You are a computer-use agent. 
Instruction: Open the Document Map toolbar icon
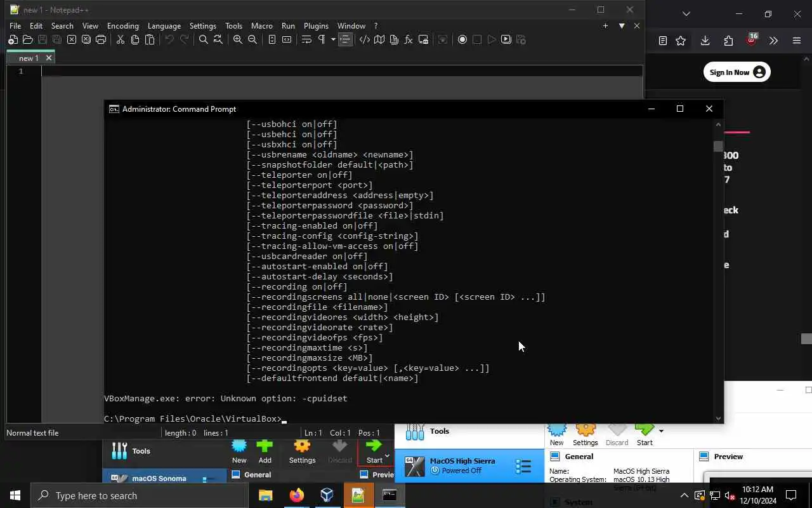[379, 39]
